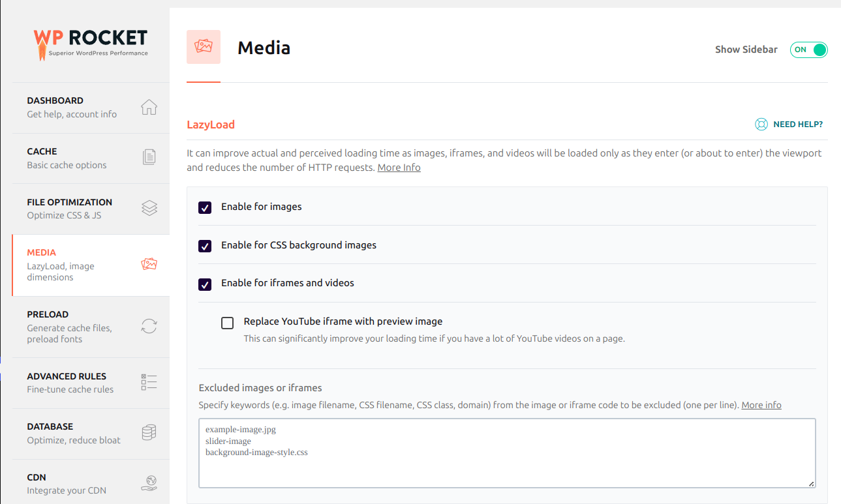Click the CDN globe-in-hand icon
This screenshot has width=841, height=504.
149,483
